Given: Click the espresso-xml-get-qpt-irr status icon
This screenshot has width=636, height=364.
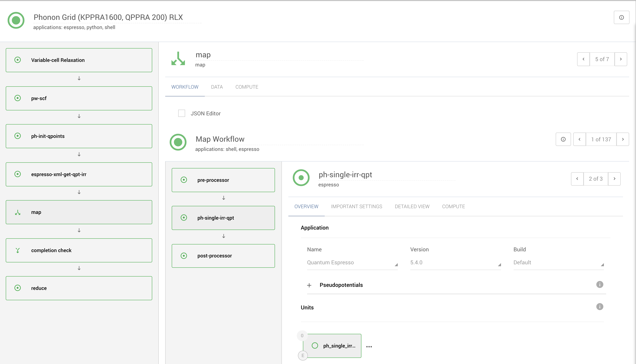Looking at the screenshot, I should point(18,174).
